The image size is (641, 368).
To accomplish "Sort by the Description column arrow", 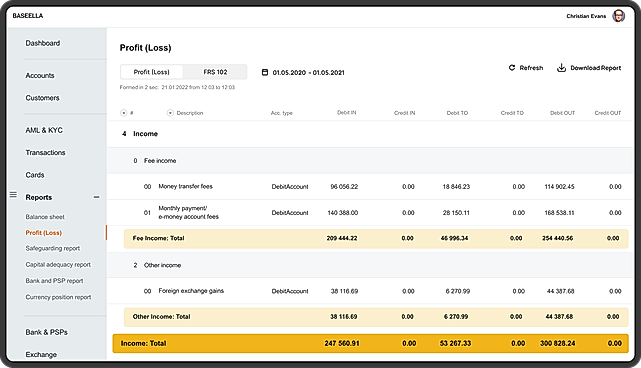I will click(170, 113).
